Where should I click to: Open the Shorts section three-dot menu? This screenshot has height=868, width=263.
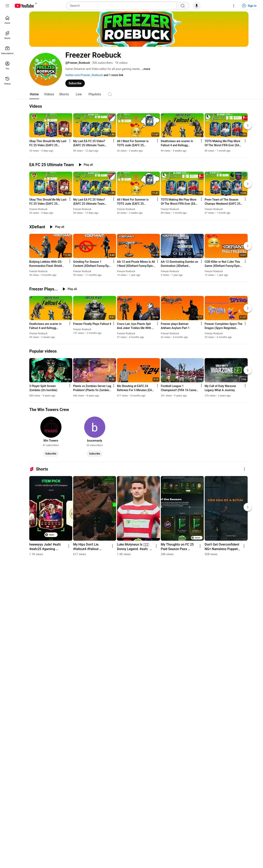[x=244, y=469]
